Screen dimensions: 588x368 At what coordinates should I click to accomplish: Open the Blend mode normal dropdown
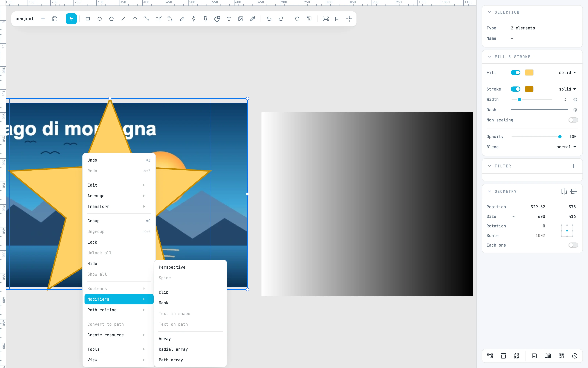(566, 147)
